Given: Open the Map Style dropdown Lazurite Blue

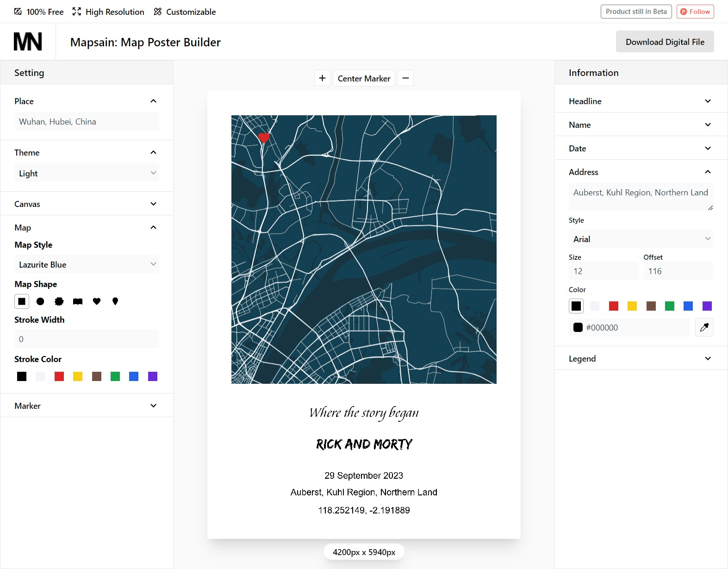Looking at the screenshot, I should pyautogui.click(x=87, y=264).
